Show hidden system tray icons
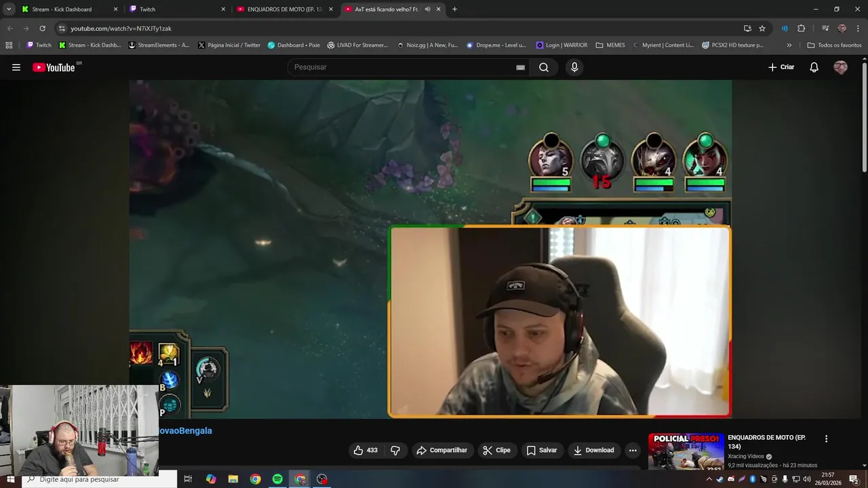This screenshot has height=488, width=868. [709, 479]
